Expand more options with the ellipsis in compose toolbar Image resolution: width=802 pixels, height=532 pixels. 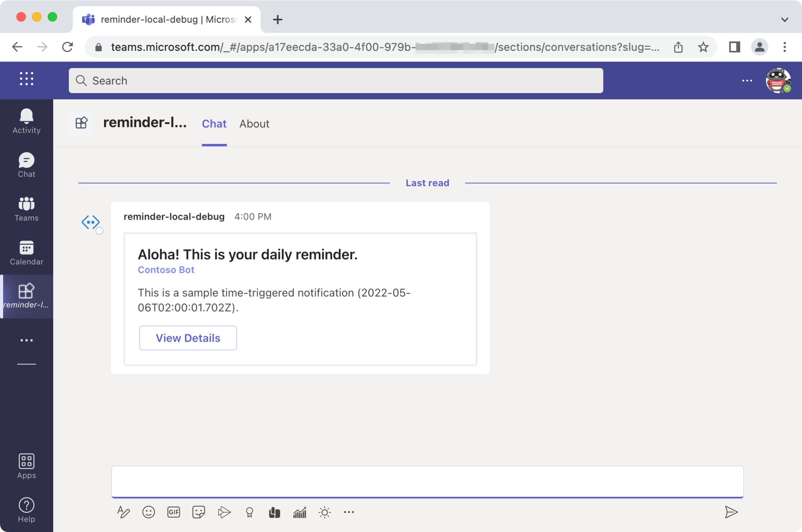coord(349,512)
